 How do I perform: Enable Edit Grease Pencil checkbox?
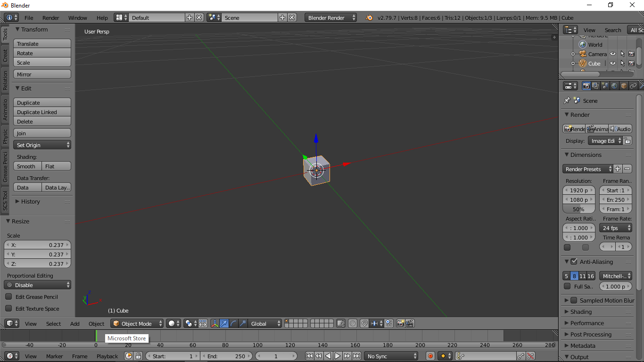[x=8, y=296]
